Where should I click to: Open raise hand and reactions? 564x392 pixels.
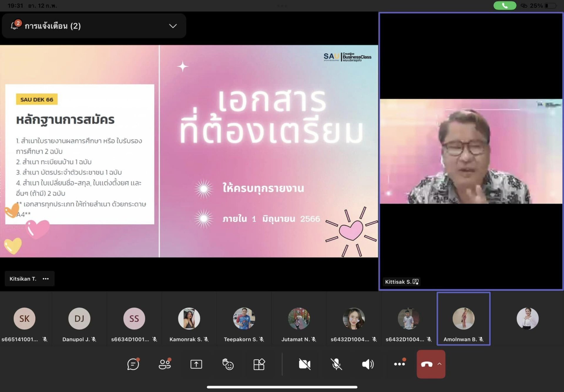click(228, 364)
